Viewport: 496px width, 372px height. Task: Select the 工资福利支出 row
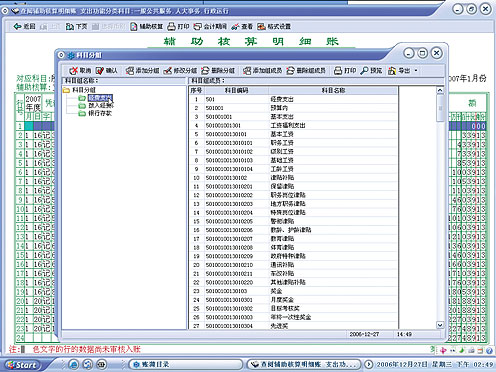point(293,125)
